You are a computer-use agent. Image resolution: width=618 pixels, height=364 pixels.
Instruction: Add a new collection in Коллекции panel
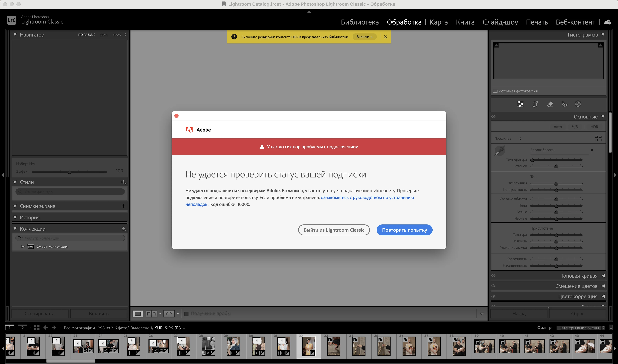point(123,229)
